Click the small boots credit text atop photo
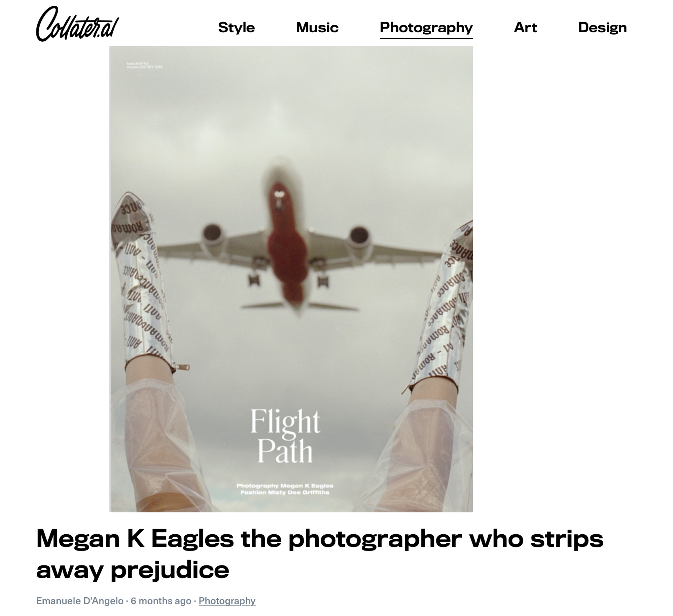Viewport: 673px width, 616px height. pos(145,65)
